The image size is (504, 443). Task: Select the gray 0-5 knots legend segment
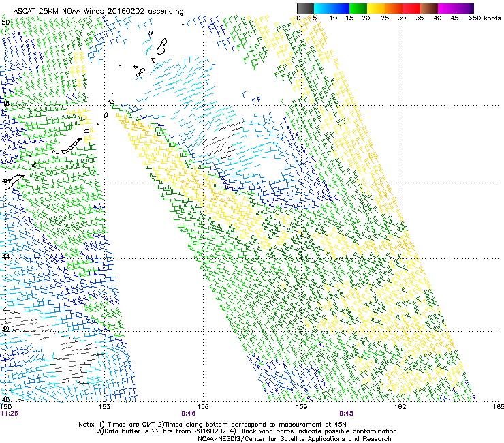pos(305,8)
